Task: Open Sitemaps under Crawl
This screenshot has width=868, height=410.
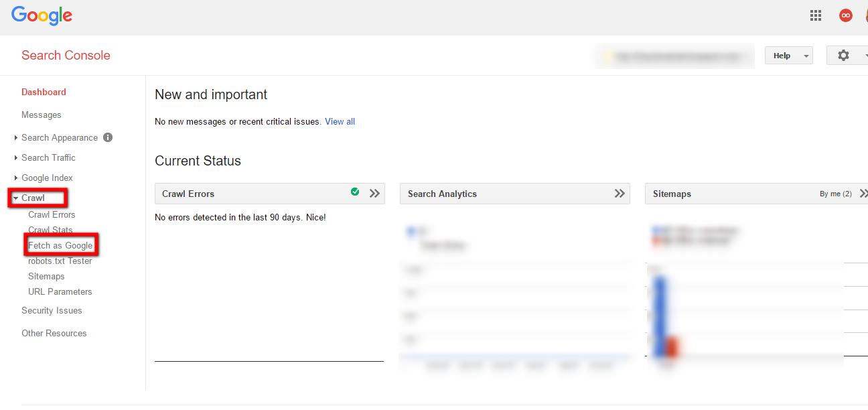Action: pos(46,276)
